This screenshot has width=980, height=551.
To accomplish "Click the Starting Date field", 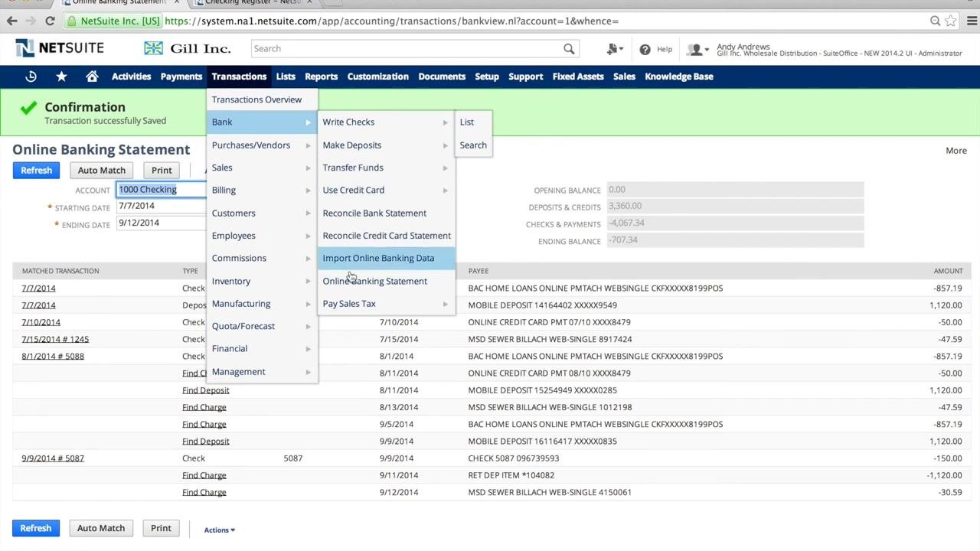I will tap(161, 206).
